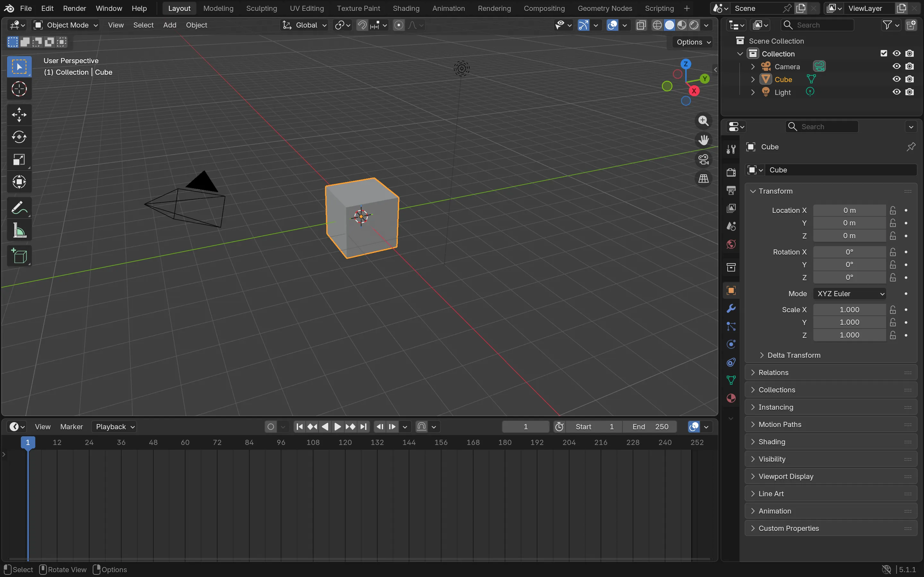Uncheck the Collection checkbox in the outliner

point(884,54)
